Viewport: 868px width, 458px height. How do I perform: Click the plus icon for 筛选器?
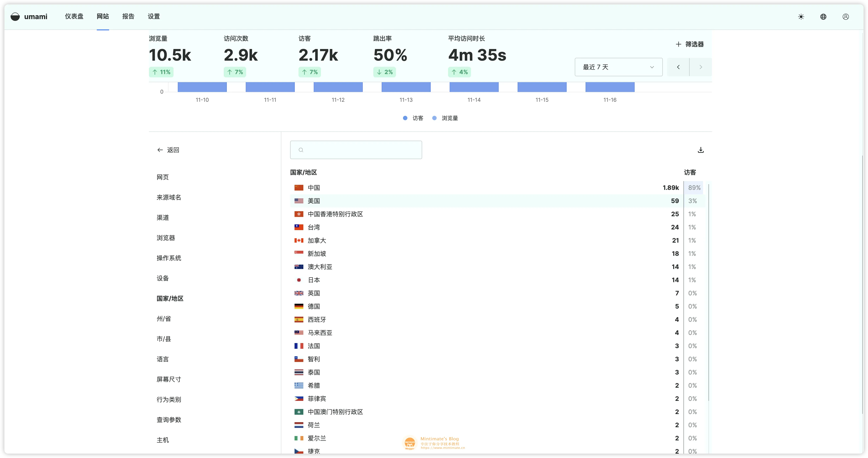click(678, 44)
